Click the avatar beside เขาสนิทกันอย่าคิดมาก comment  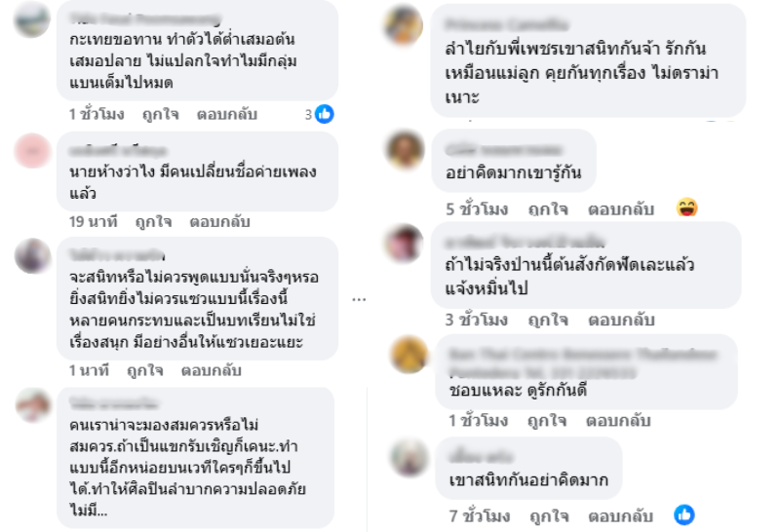(409, 457)
